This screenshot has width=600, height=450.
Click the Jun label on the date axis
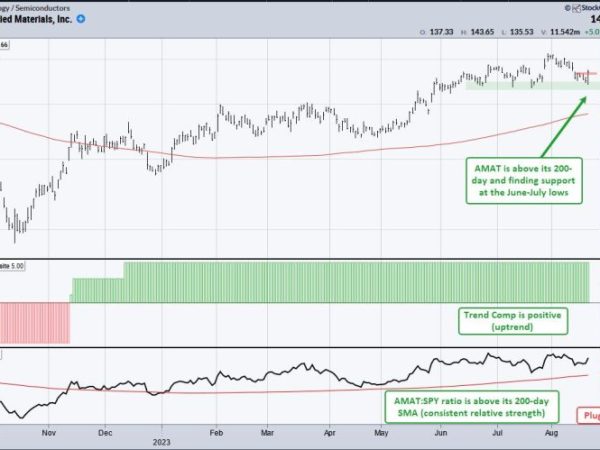point(441,433)
